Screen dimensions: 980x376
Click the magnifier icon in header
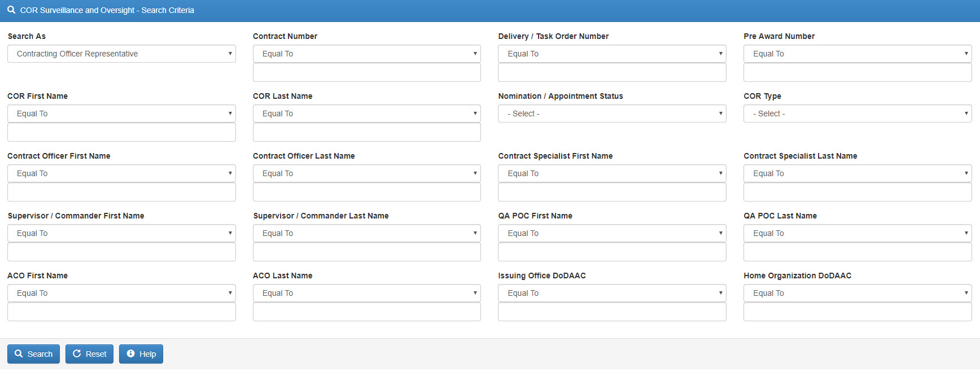[x=11, y=10]
